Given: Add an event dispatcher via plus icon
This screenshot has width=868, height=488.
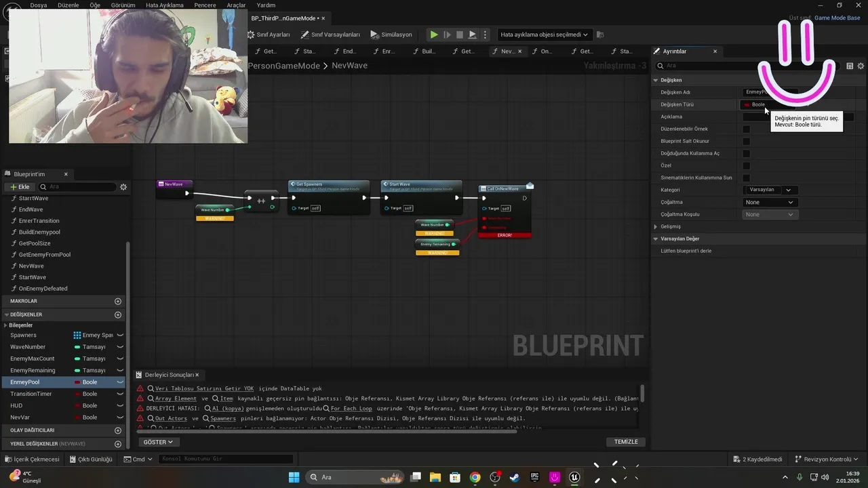Looking at the screenshot, I should point(118,430).
